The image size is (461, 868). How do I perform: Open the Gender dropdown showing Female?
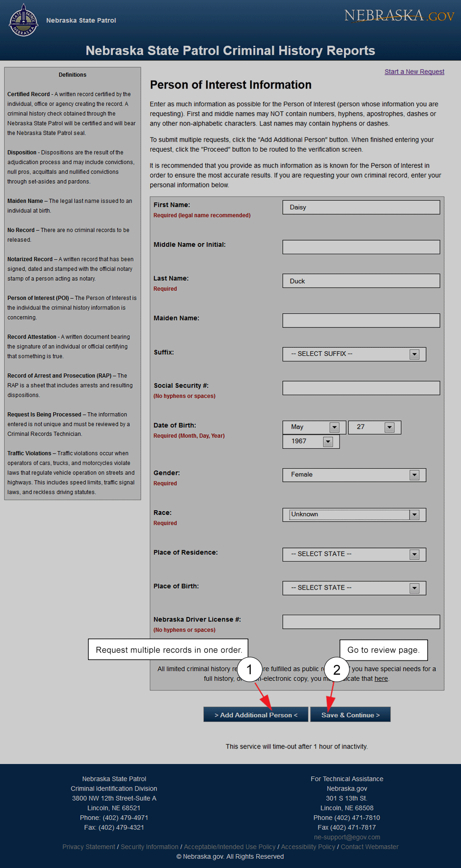point(354,475)
